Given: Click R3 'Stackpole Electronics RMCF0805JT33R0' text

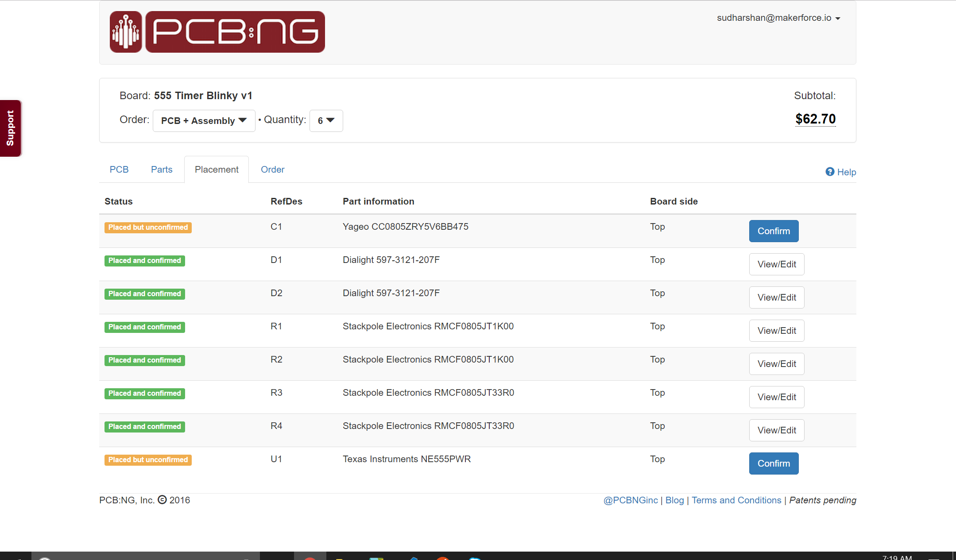Looking at the screenshot, I should tap(428, 393).
